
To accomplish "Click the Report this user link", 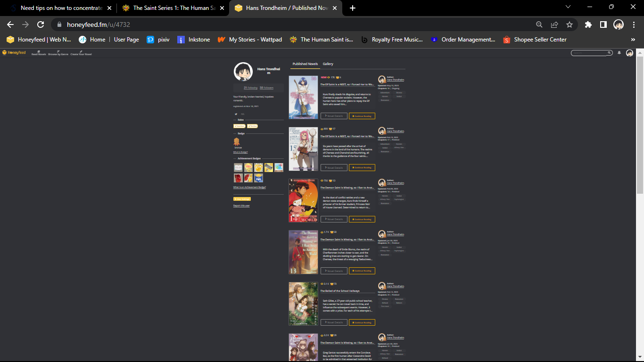I will pyautogui.click(x=241, y=206).
